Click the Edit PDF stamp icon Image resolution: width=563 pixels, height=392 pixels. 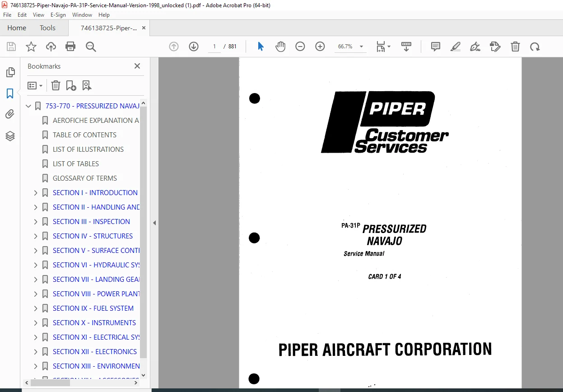(x=495, y=47)
